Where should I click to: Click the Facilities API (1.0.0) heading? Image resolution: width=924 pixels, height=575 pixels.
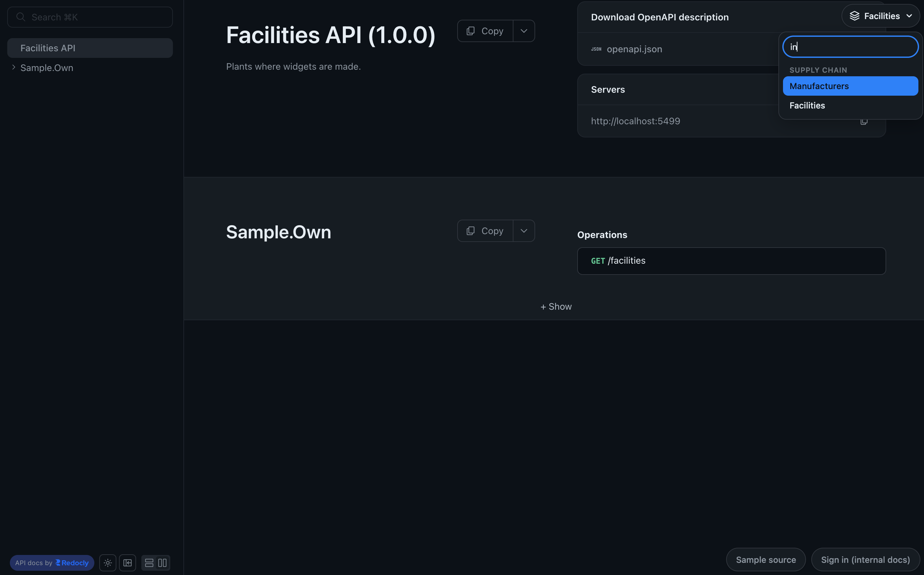[x=331, y=35]
